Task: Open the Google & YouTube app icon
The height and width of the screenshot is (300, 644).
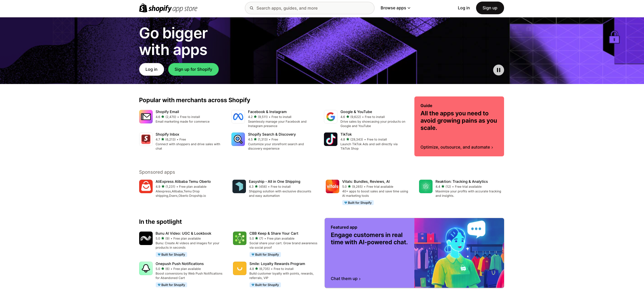Action: pyautogui.click(x=331, y=117)
